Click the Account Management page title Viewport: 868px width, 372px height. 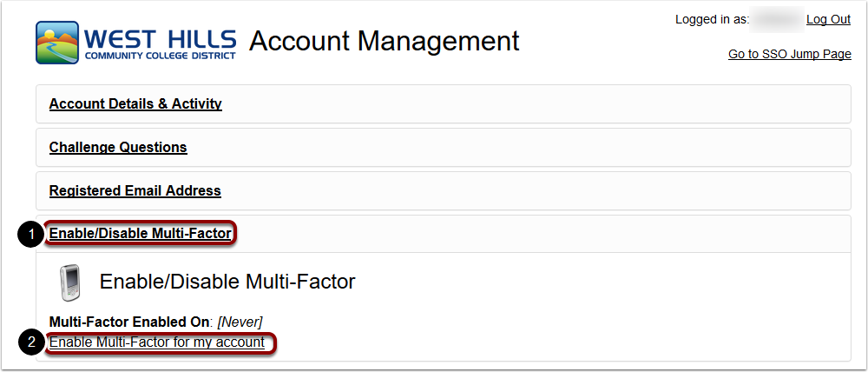[385, 41]
